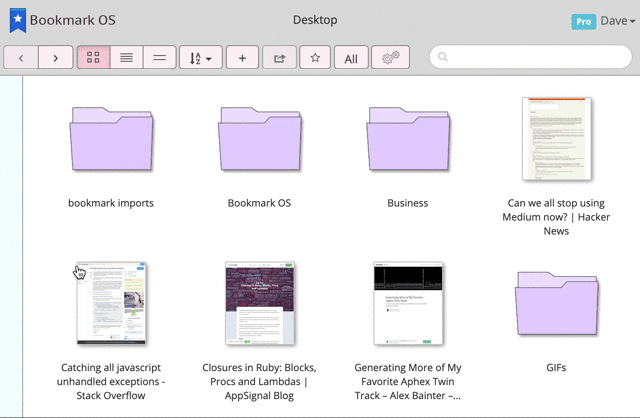Click the 'Business' folder label
Viewport: 640px width, 418px height.
click(x=408, y=203)
